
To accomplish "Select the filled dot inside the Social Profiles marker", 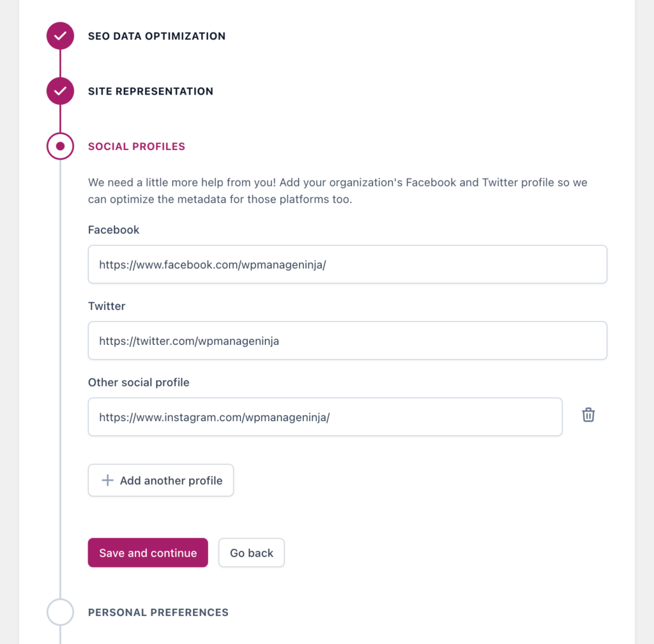I will pyautogui.click(x=59, y=146).
